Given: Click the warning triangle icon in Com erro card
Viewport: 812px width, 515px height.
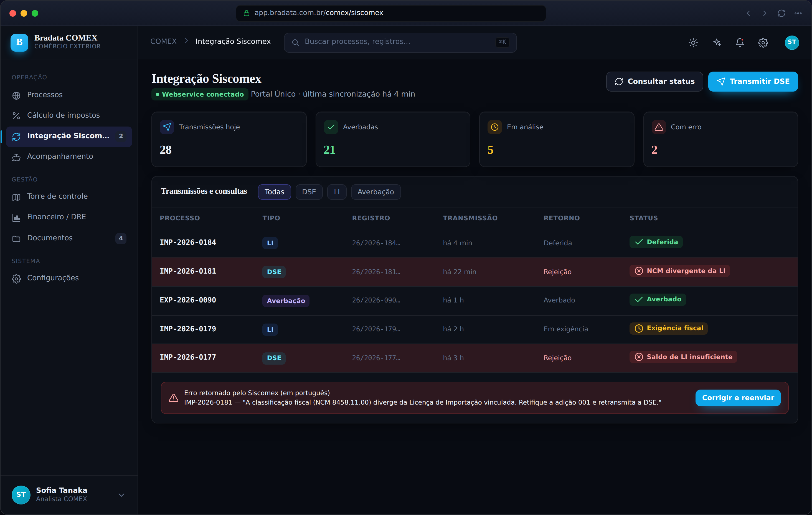Looking at the screenshot, I should (x=659, y=127).
